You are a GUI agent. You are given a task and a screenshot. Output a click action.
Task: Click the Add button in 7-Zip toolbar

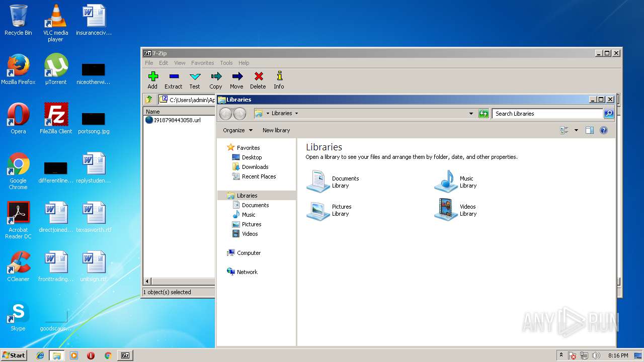click(x=152, y=80)
